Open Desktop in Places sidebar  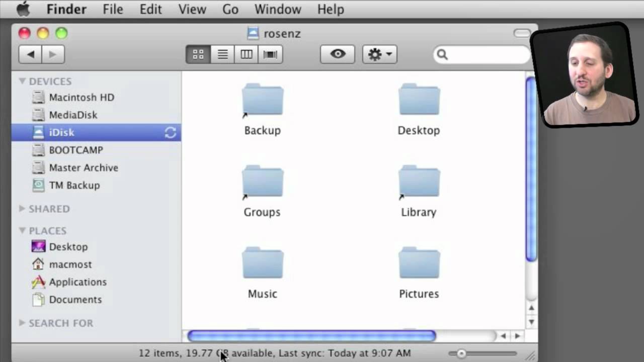(96, 247)
